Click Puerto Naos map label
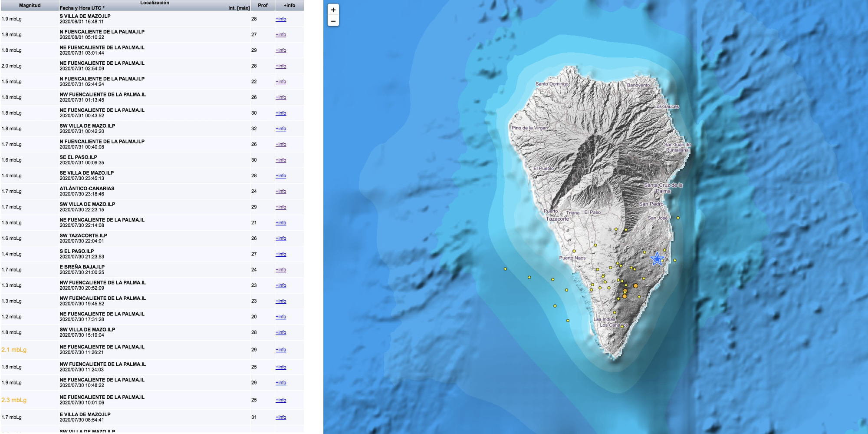This screenshot has height=434, width=868. pos(572,258)
